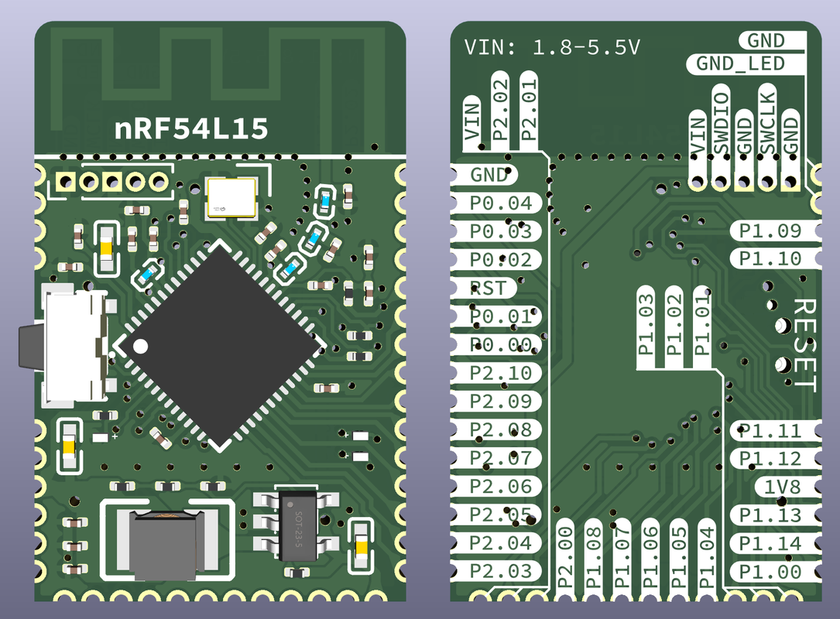Screen dimensions: 840x619
Task: Click the vertical P1.06 label
Action: point(650,557)
